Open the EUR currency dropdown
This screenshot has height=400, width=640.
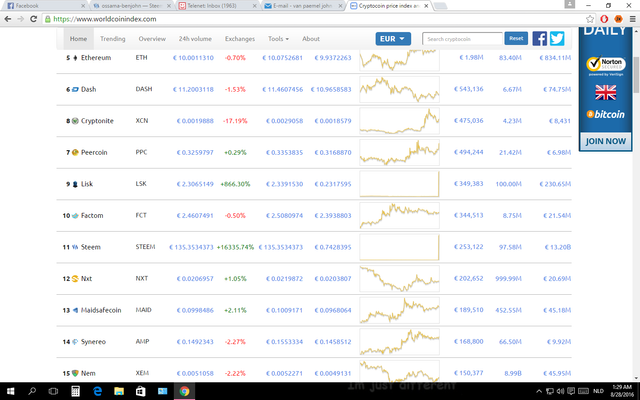coord(393,39)
